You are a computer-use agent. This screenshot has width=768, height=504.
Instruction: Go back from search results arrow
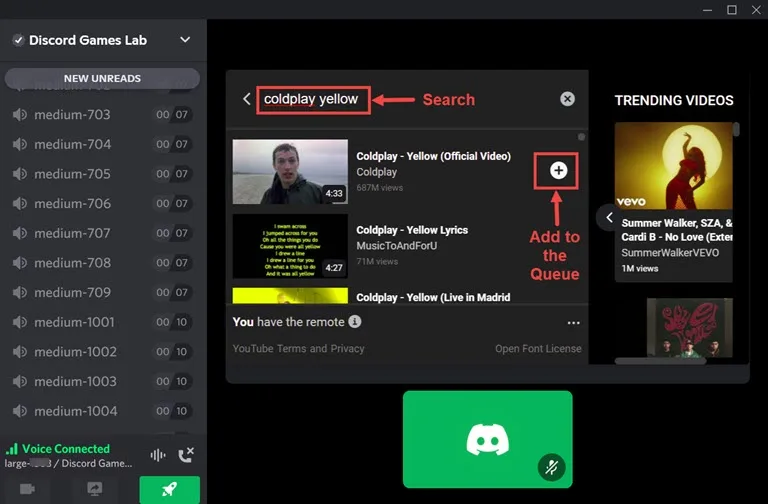pos(246,99)
